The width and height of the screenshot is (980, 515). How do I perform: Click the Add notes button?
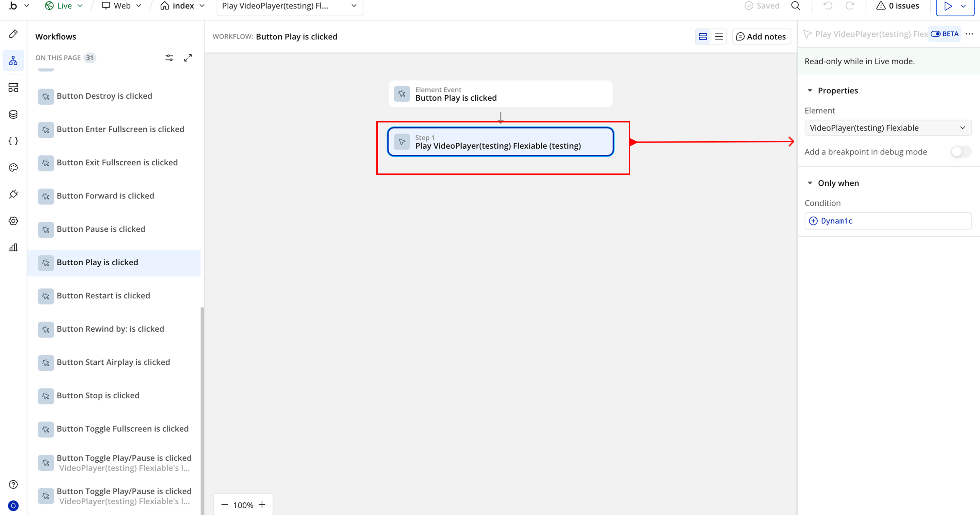pos(761,36)
